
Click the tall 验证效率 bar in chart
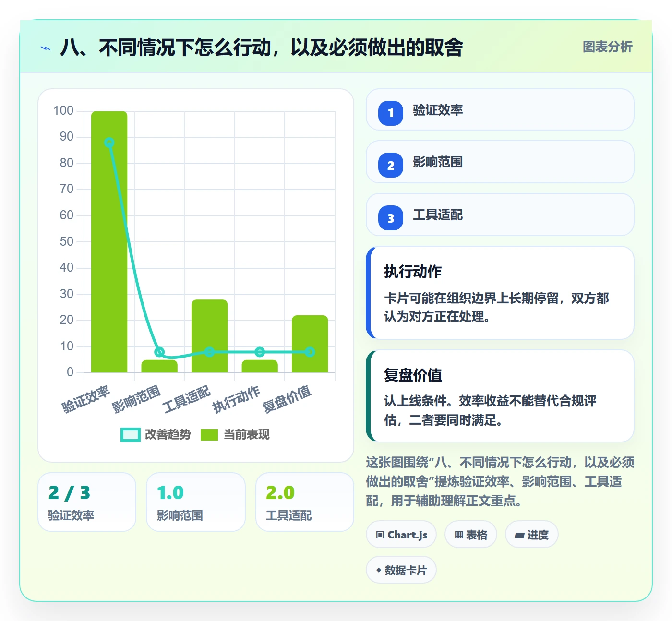point(109,242)
